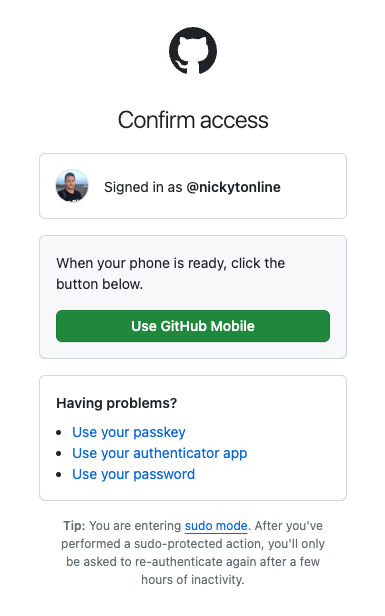
Task: Open the sudo mode help link
Action: click(216, 526)
